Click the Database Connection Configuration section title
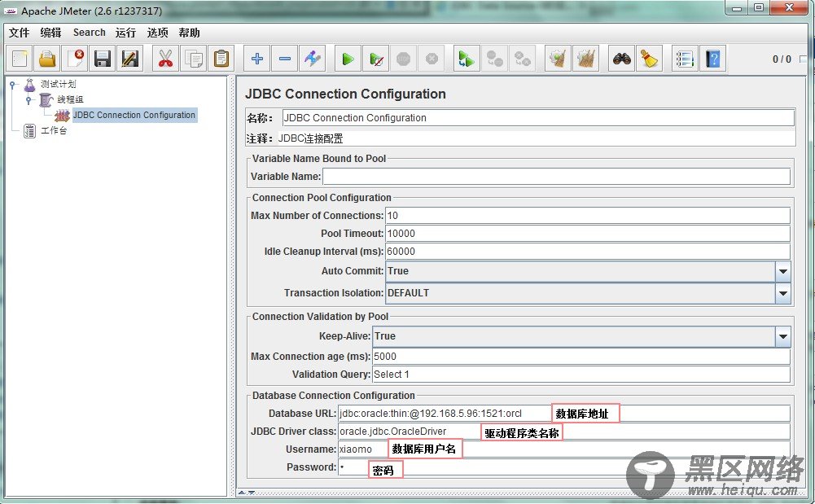 click(x=334, y=396)
